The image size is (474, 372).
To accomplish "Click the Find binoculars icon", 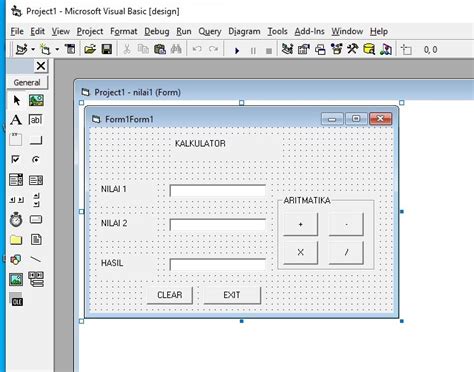I will 176,49.
